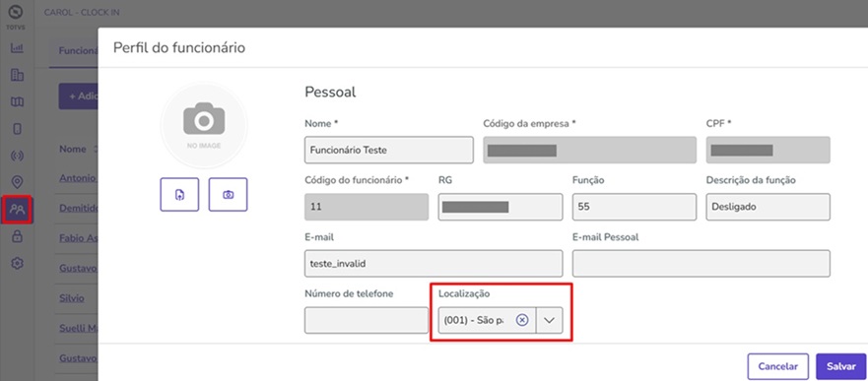This screenshot has width=868, height=381.
Task: Click the Número de telefone field
Action: pyautogui.click(x=367, y=320)
